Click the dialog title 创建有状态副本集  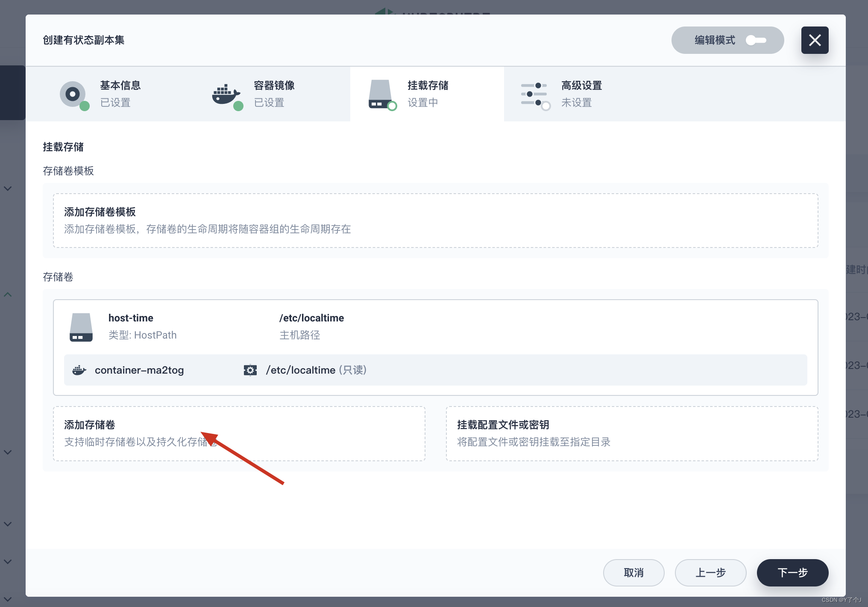(x=84, y=40)
